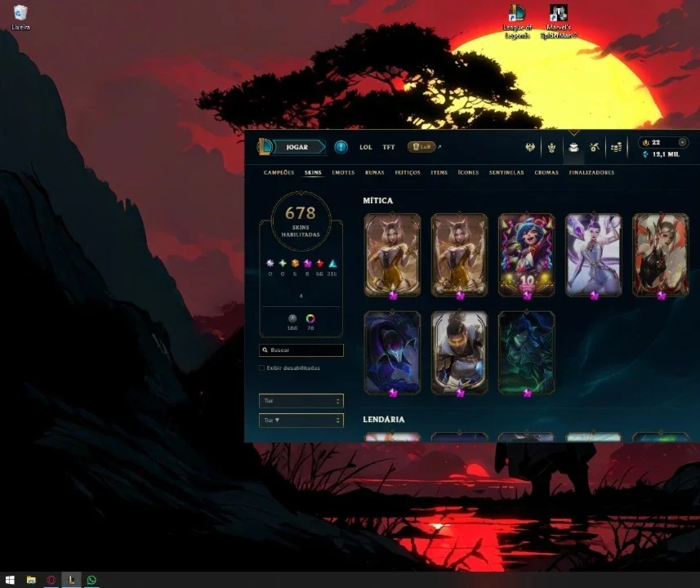This screenshot has height=588, width=700.
Task: Click the League of Legends logo emblem
Action: (x=265, y=147)
